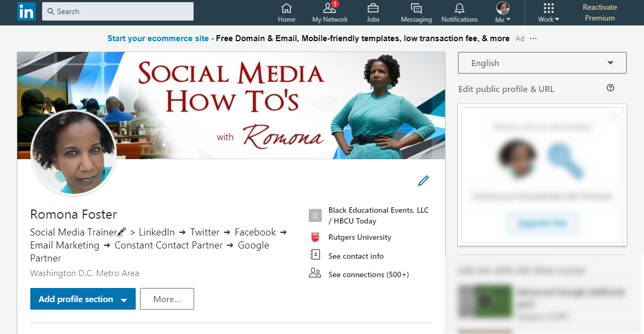Click Washington D.C. Metro Area location text
Image resolution: width=644 pixels, height=334 pixels.
pos(84,273)
